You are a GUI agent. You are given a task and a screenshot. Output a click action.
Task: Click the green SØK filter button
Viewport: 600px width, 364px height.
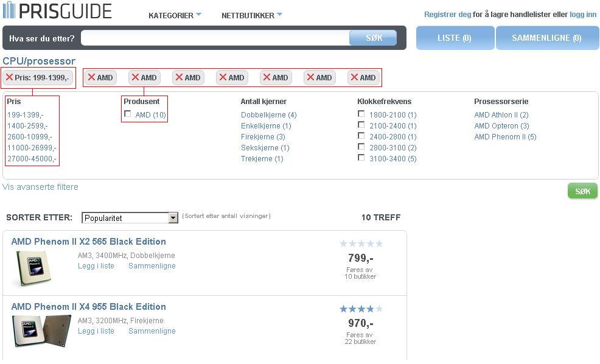coord(582,191)
